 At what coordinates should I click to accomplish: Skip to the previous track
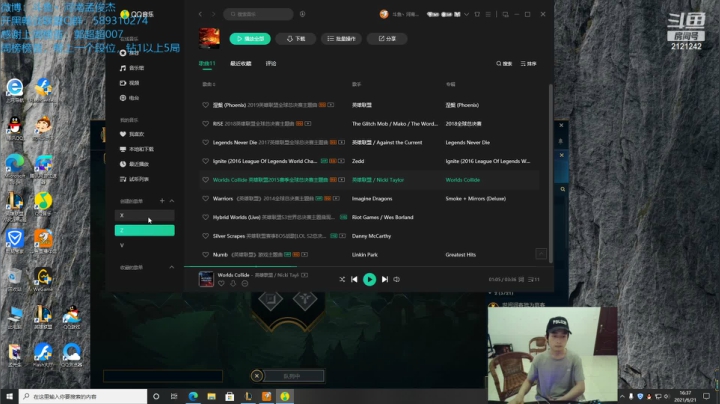[x=354, y=279]
